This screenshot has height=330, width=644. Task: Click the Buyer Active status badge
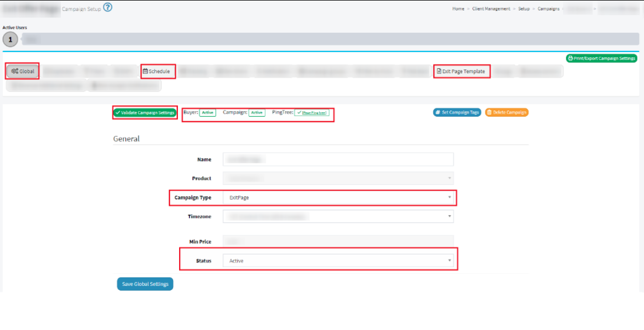[x=208, y=112]
